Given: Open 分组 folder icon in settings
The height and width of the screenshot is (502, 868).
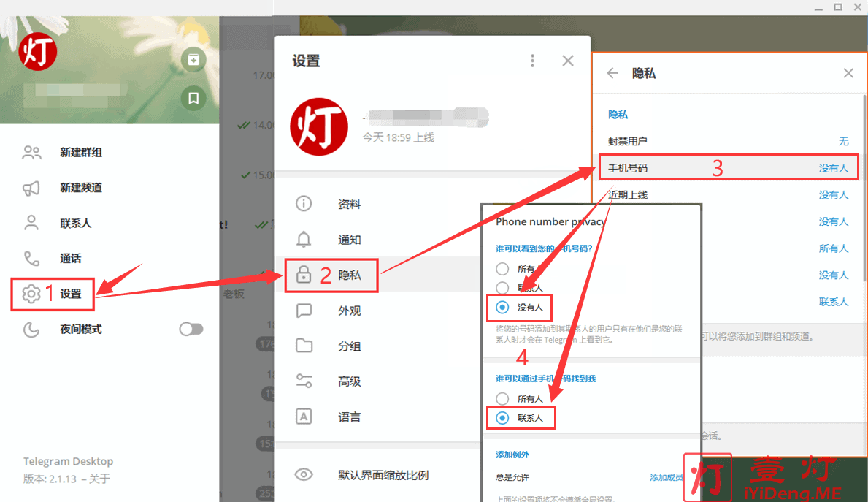Looking at the screenshot, I should pos(304,346).
